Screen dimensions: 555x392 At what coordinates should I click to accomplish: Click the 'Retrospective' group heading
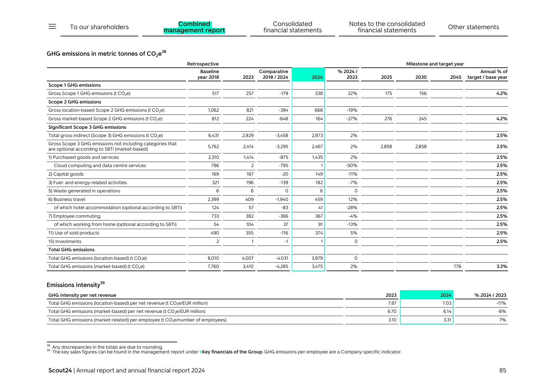[203, 64]
